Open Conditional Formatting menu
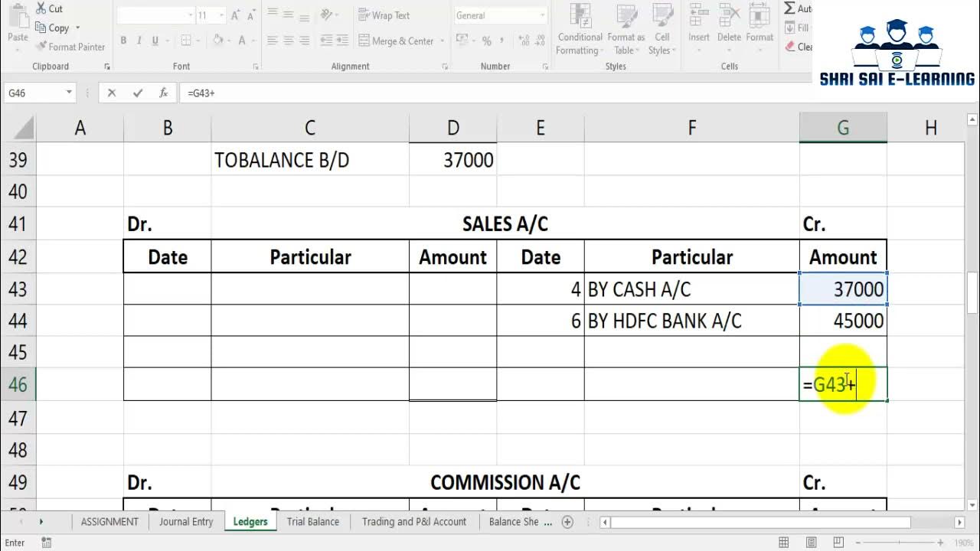Viewport: 980px width, 551px height. coord(580,29)
